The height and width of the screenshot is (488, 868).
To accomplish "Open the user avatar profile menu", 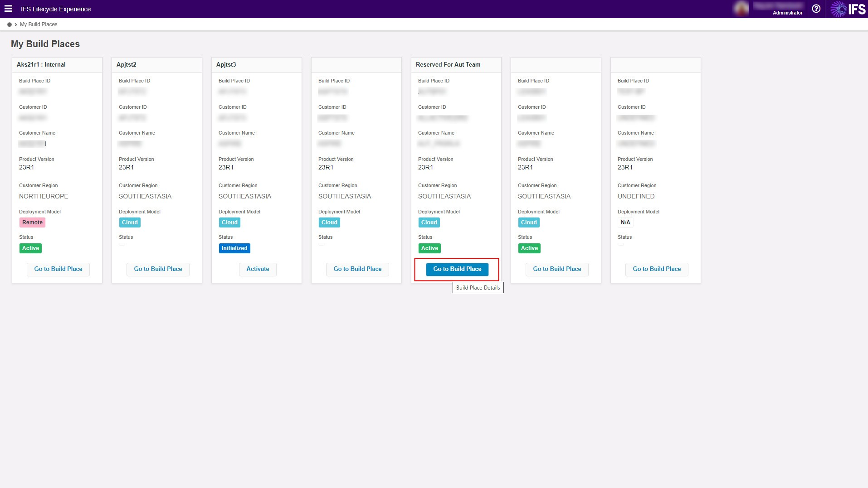I will [741, 9].
